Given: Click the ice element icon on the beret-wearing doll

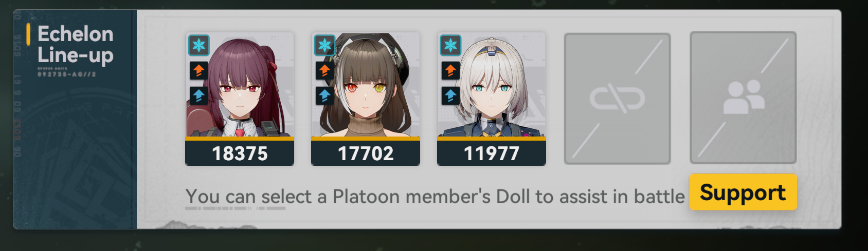Looking at the screenshot, I should point(324,46).
